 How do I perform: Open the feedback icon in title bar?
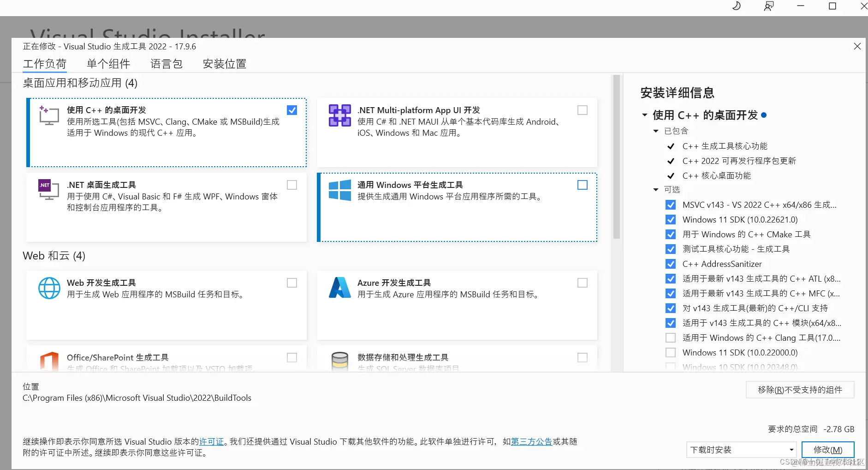click(768, 6)
